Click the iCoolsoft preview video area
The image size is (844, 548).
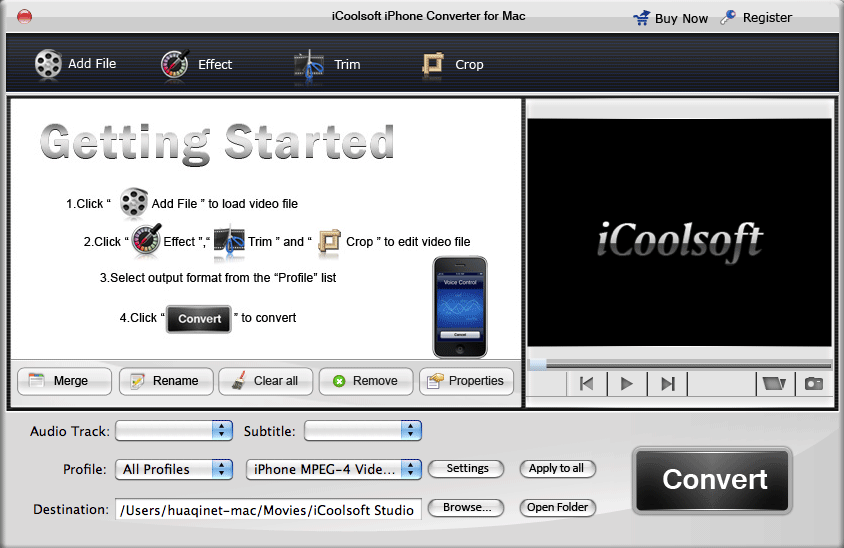(x=680, y=233)
